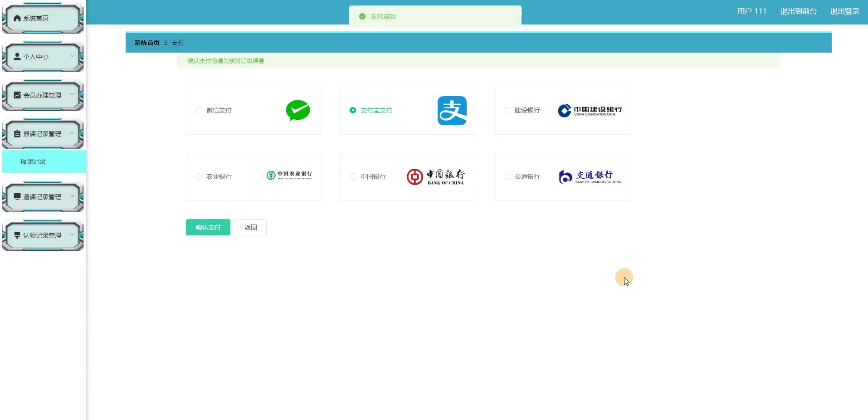
Task: Expand the 认领记录管理 chevron
Action: (72, 235)
